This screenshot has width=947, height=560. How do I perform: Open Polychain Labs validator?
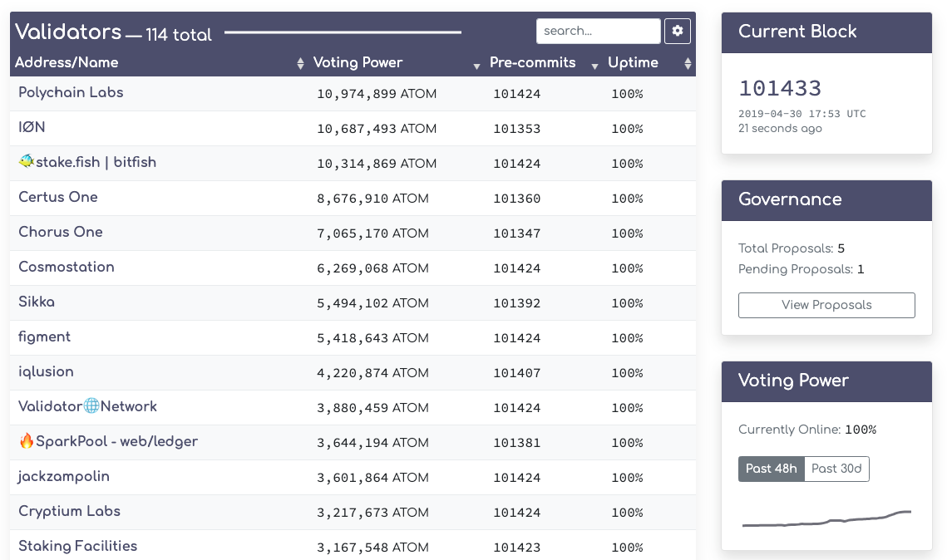(x=71, y=92)
